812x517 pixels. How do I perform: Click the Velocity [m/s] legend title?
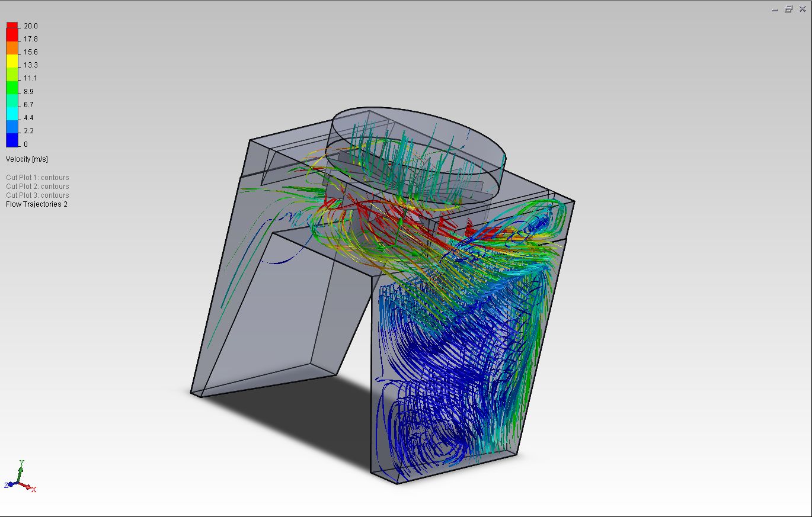27,159
